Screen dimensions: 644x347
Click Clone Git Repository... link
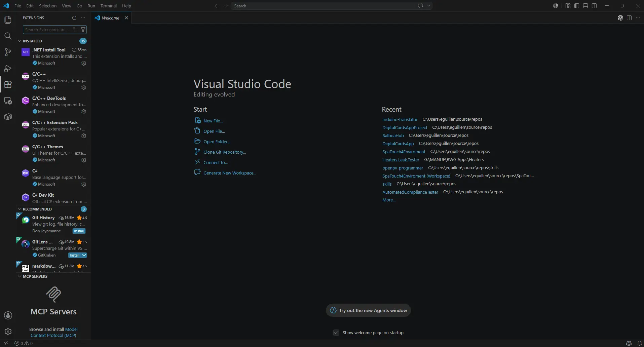[x=225, y=152]
